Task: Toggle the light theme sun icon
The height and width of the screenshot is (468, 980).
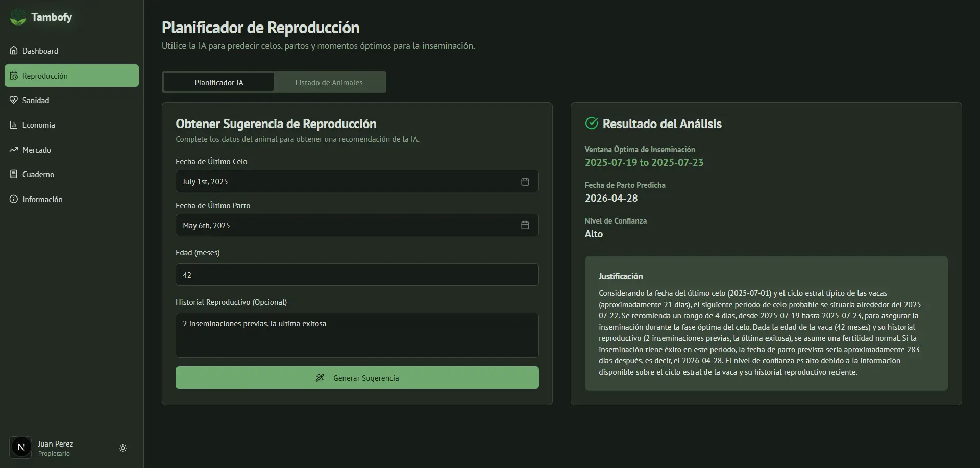Action: pyautogui.click(x=122, y=448)
